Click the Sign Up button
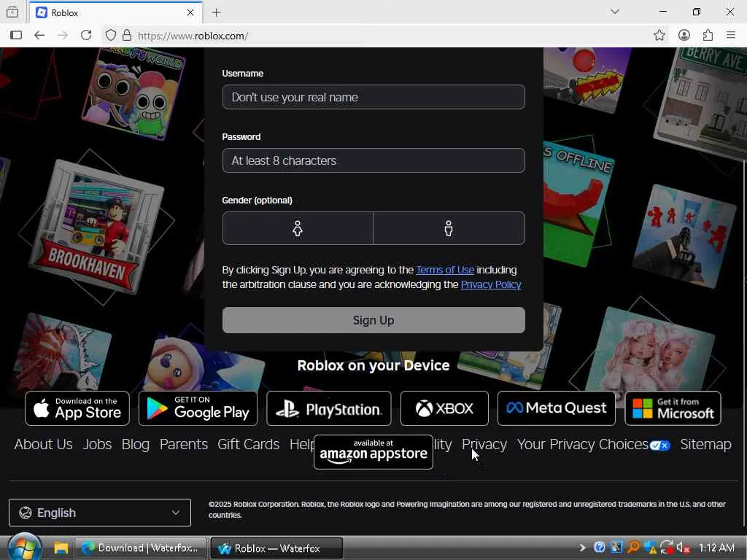 (373, 320)
